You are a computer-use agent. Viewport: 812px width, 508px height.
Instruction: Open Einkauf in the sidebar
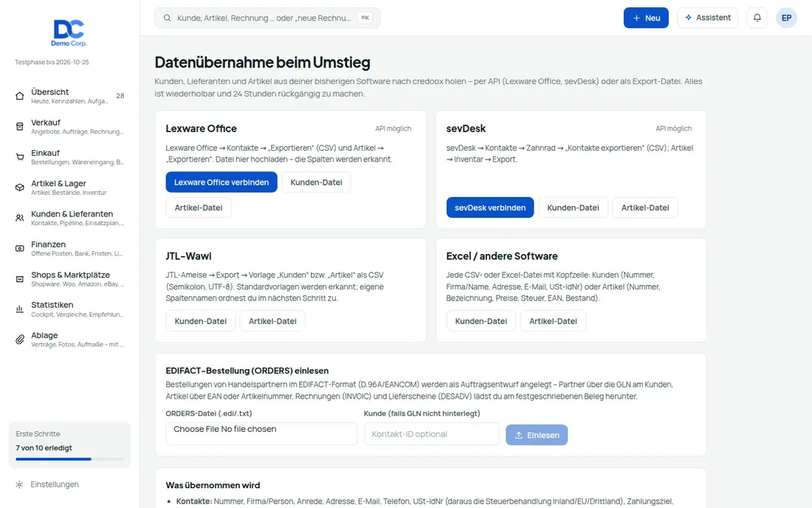(x=70, y=157)
